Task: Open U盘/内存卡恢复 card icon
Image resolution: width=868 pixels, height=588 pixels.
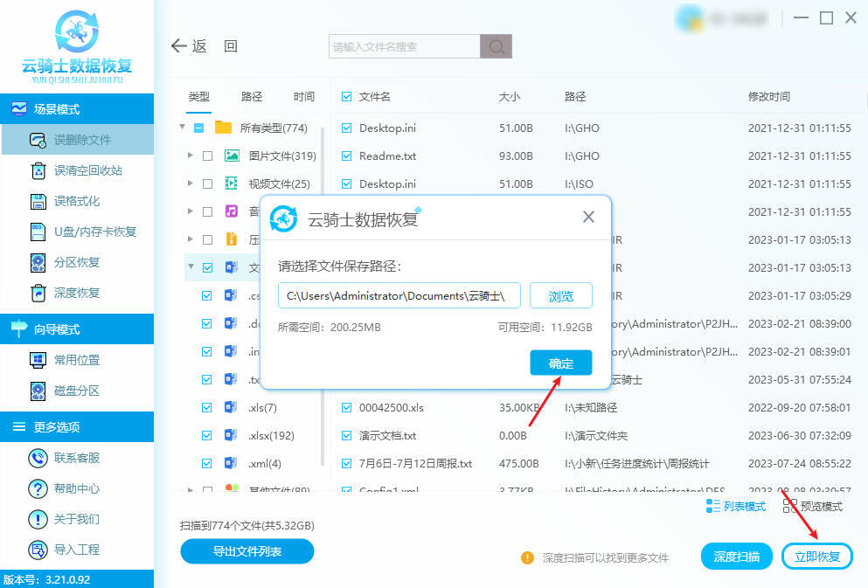Action: pyautogui.click(x=38, y=232)
